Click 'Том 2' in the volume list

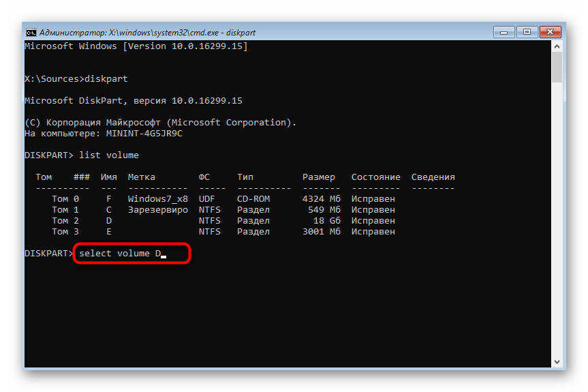coord(65,221)
